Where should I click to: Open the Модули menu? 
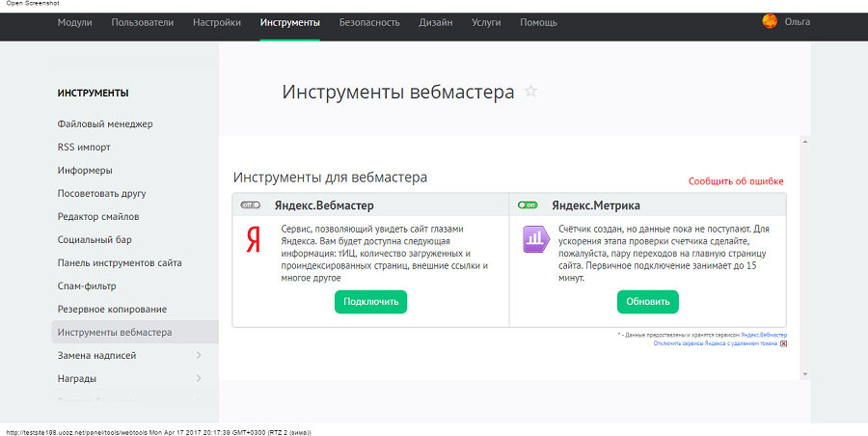[x=74, y=23]
